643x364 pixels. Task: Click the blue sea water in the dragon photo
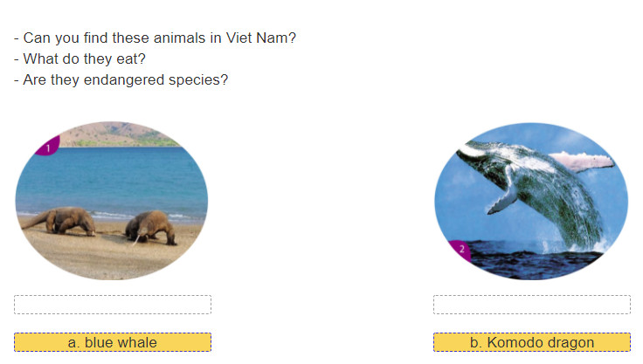(x=113, y=178)
